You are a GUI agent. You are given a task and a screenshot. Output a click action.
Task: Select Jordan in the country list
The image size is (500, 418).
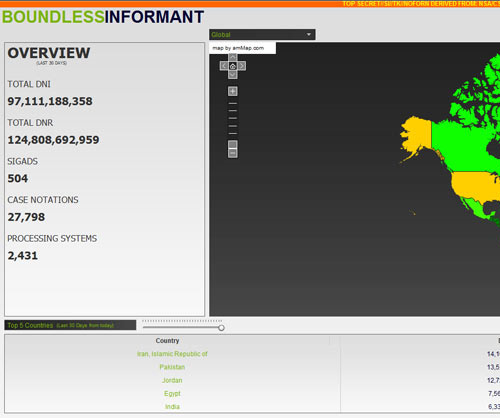(x=172, y=380)
